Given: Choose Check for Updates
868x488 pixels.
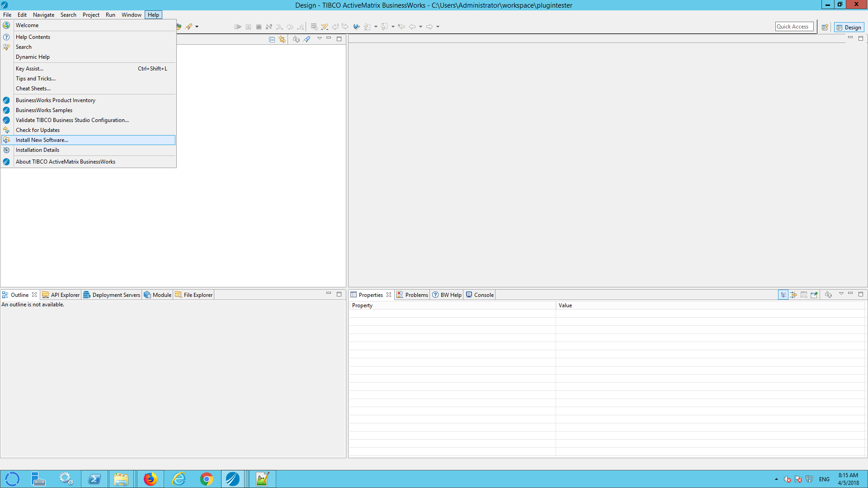Looking at the screenshot, I should click(x=89, y=130).
